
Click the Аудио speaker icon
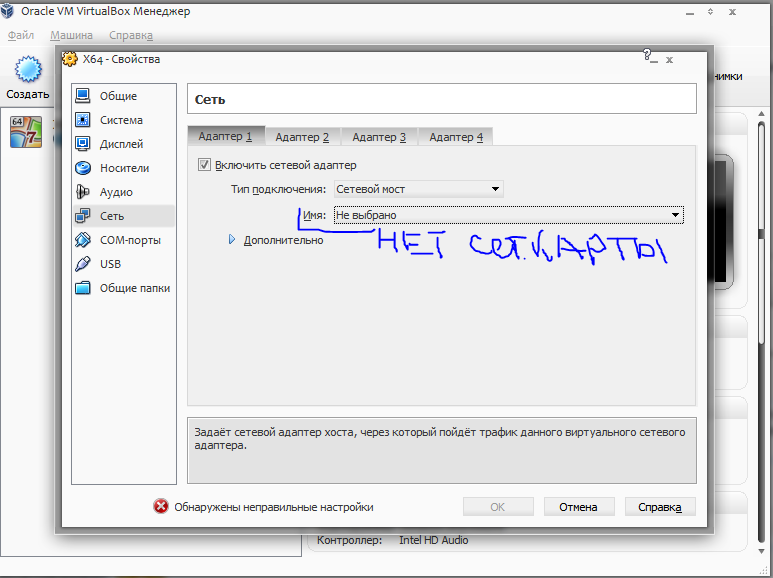tap(83, 192)
